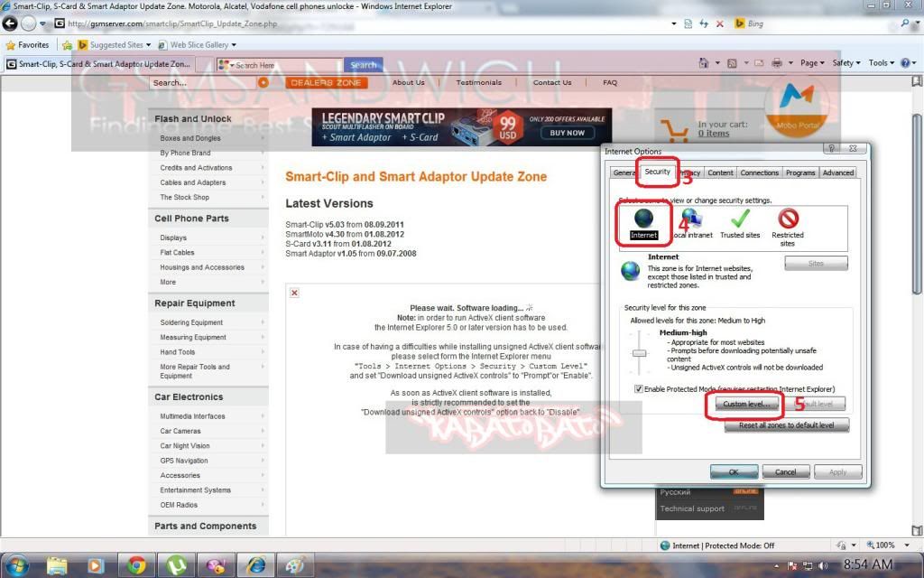Click Cancel in Internet Options dialog
The width and height of the screenshot is (924, 578).
[x=786, y=471]
